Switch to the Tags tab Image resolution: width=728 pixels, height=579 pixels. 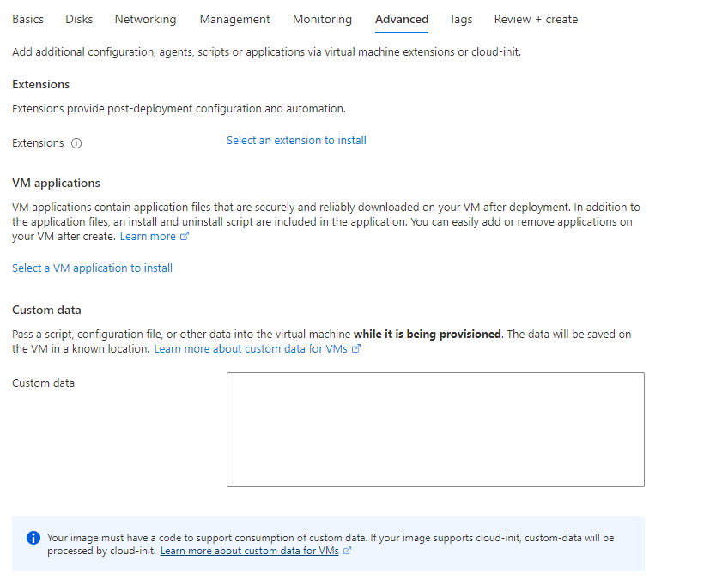460,19
